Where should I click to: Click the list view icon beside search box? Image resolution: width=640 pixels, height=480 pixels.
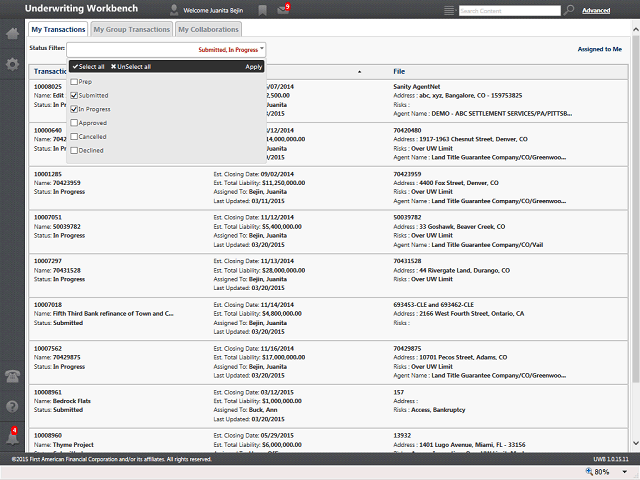[x=449, y=11]
